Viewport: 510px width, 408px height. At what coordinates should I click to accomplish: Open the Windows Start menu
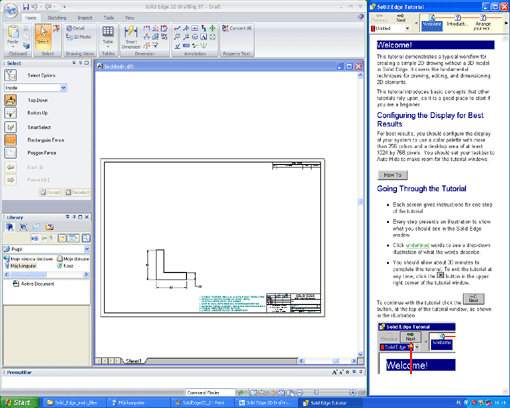click(19, 402)
